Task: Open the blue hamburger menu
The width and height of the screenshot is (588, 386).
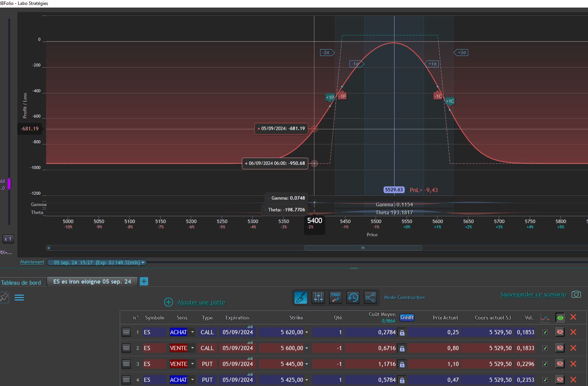Action: (x=19, y=298)
